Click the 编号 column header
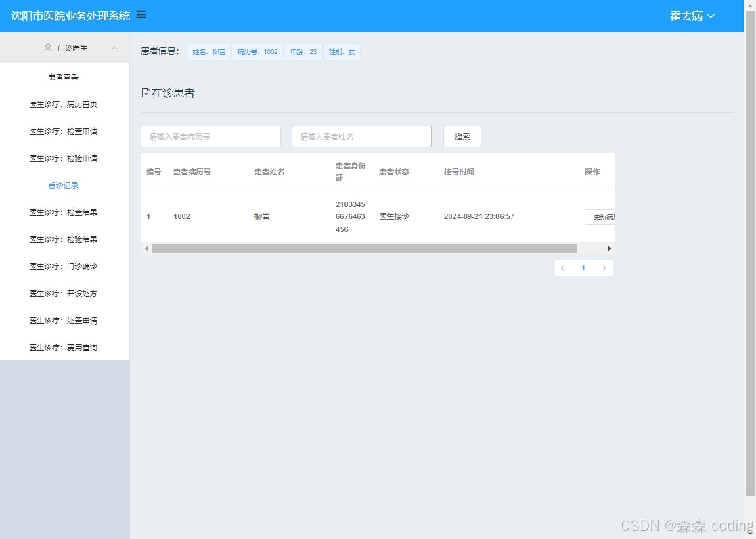This screenshot has width=756, height=539. tap(154, 172)
